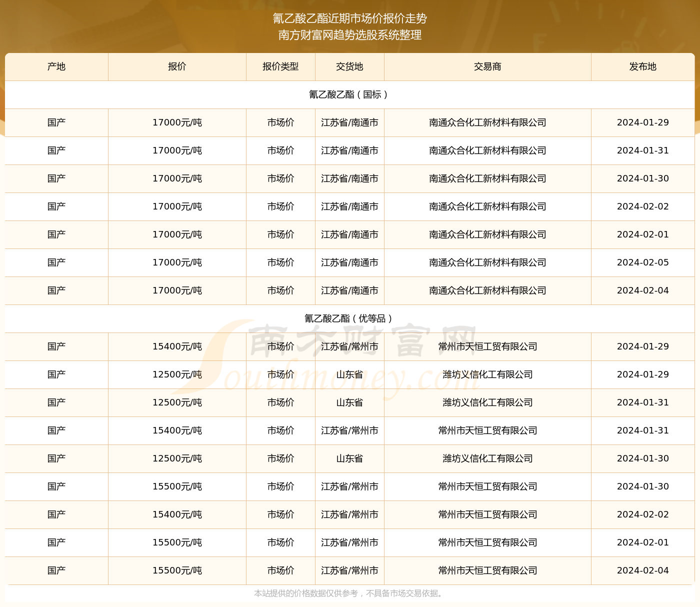The width and height of the screenshot is (700, 607).
Task: Click date 2024-02-04 in 南通众合 row
Action: [x=642, y=290]
